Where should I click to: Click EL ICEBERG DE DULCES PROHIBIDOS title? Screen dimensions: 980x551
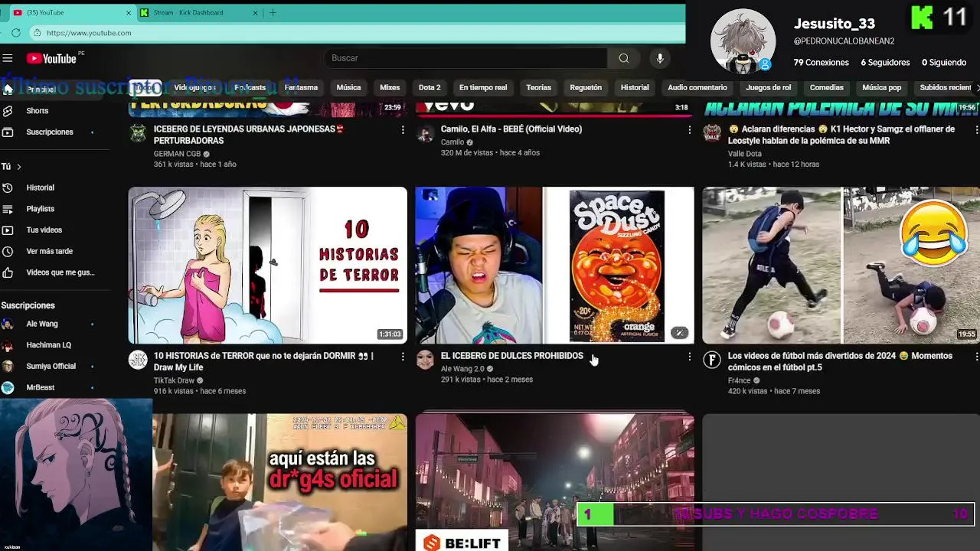pos(511,356)
